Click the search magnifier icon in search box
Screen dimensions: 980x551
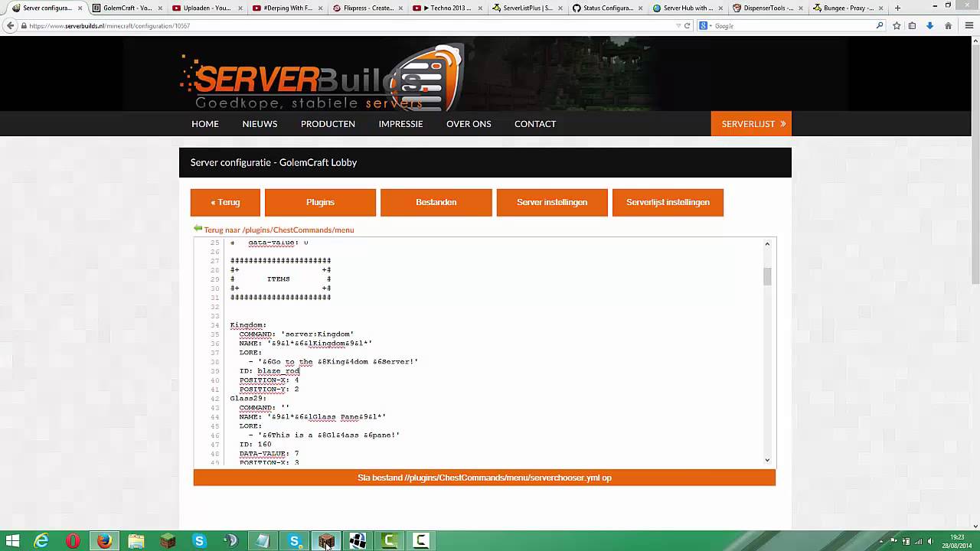880,25
